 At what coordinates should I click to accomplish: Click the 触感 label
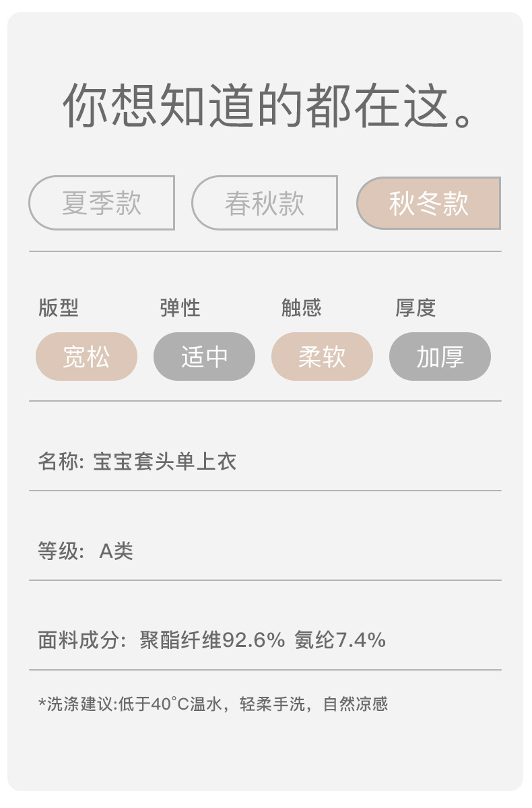pyautogui.click(x=301, y=308)
